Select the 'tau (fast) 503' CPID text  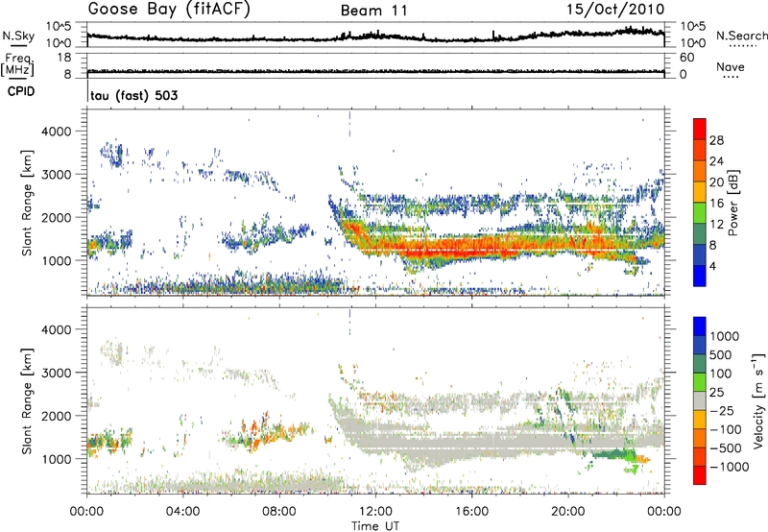pyautogui.click(x=133, y=95)
